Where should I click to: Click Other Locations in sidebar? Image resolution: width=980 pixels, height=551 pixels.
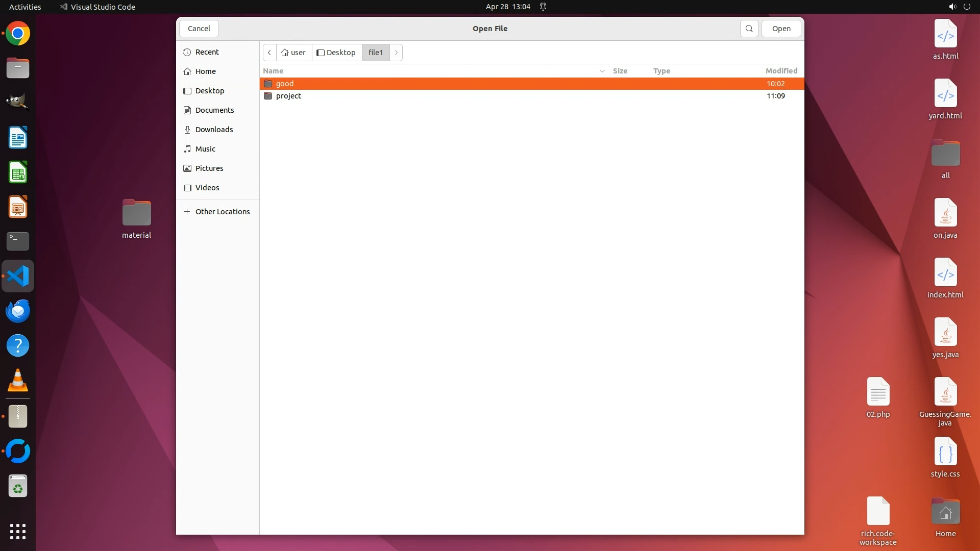tap(222, 212)
